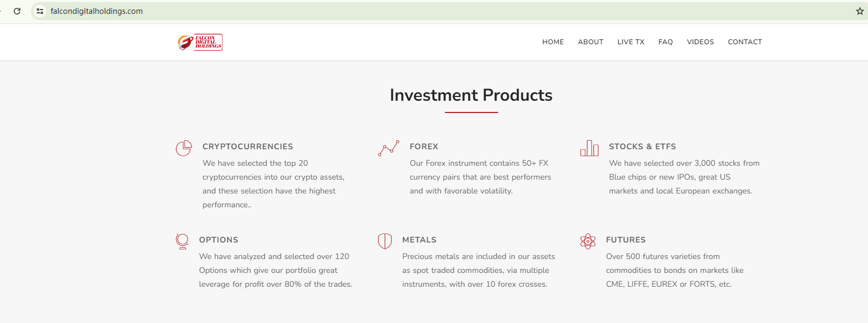Image resolution: width=868 pixels, height=323 pixels.
Task: Open the FAQ navigation link
Action: pyautogui.click(x=665, y=42)
